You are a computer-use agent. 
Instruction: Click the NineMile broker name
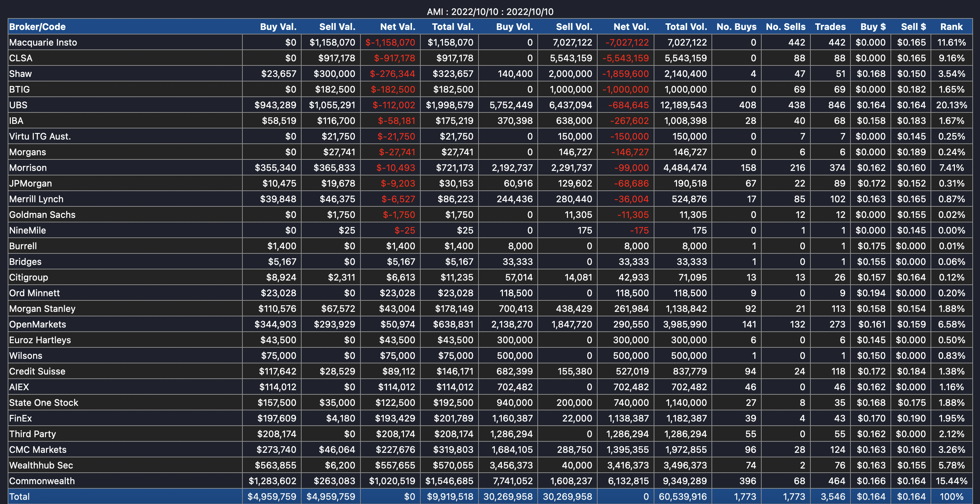(x=28, y=230)
